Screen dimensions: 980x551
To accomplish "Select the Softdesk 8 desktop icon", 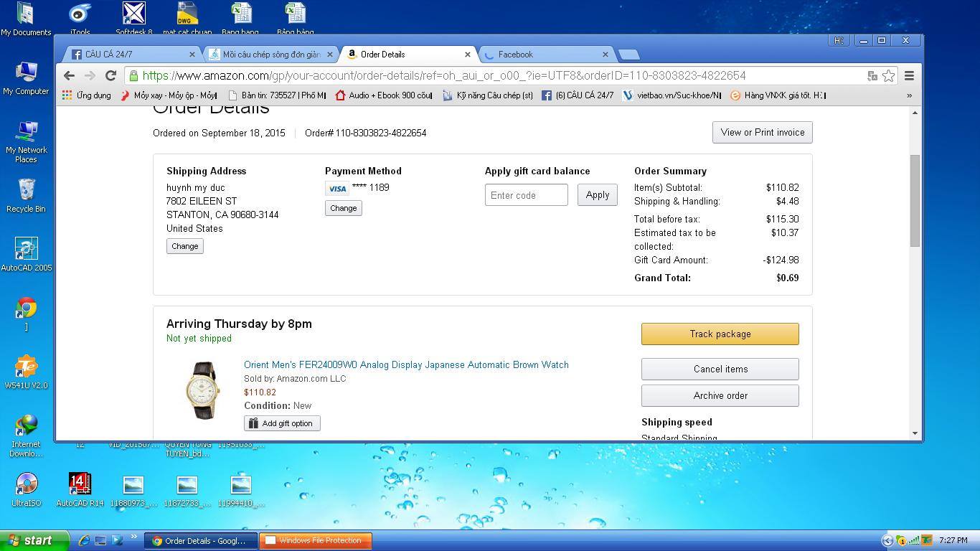I will 133,19.
